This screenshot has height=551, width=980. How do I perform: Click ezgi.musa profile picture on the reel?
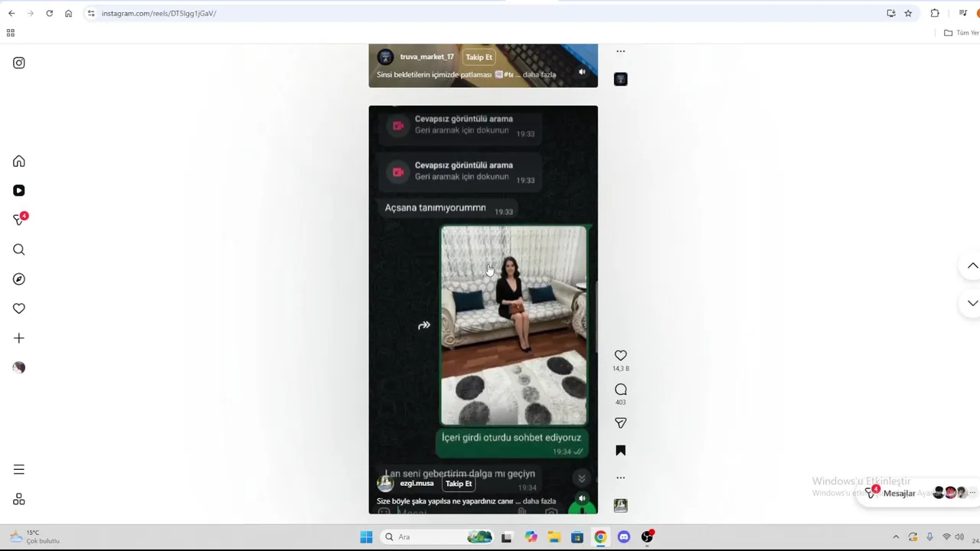[x=386, y=484]
